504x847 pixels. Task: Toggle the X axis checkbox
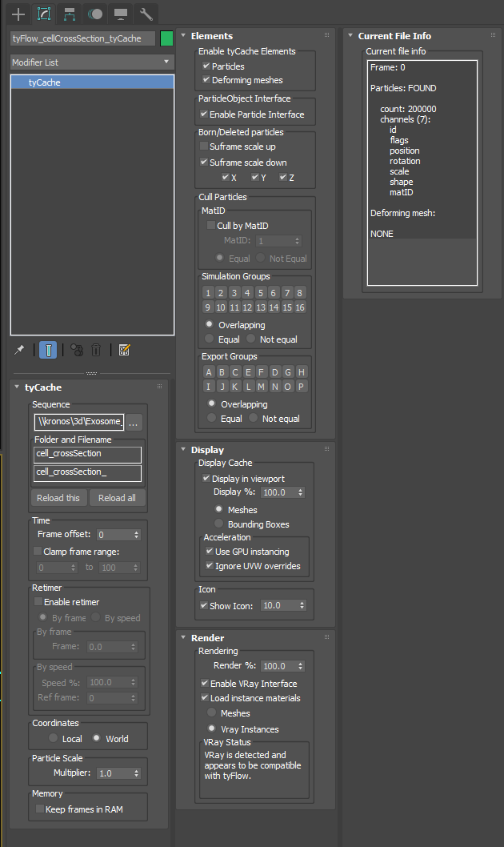226,177
